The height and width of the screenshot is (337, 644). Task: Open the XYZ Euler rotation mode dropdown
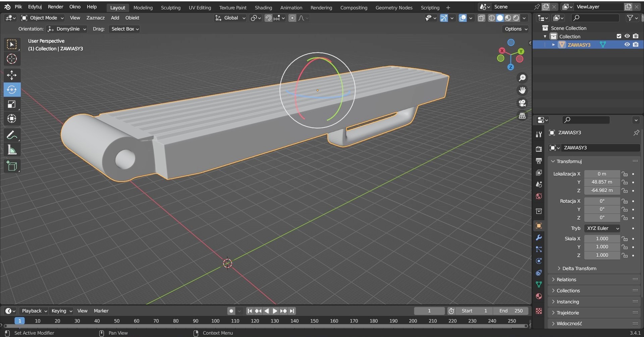[x=602, y=228]
